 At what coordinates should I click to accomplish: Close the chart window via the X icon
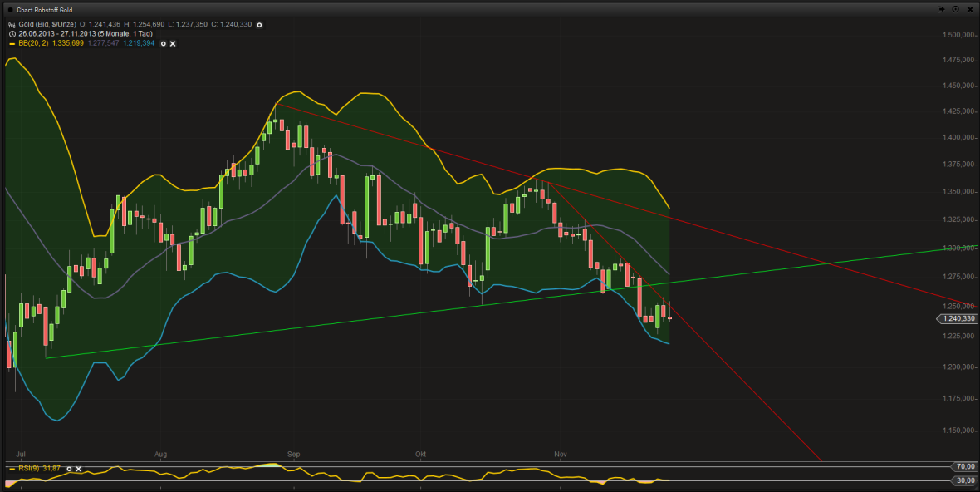[x=970, y=9]
